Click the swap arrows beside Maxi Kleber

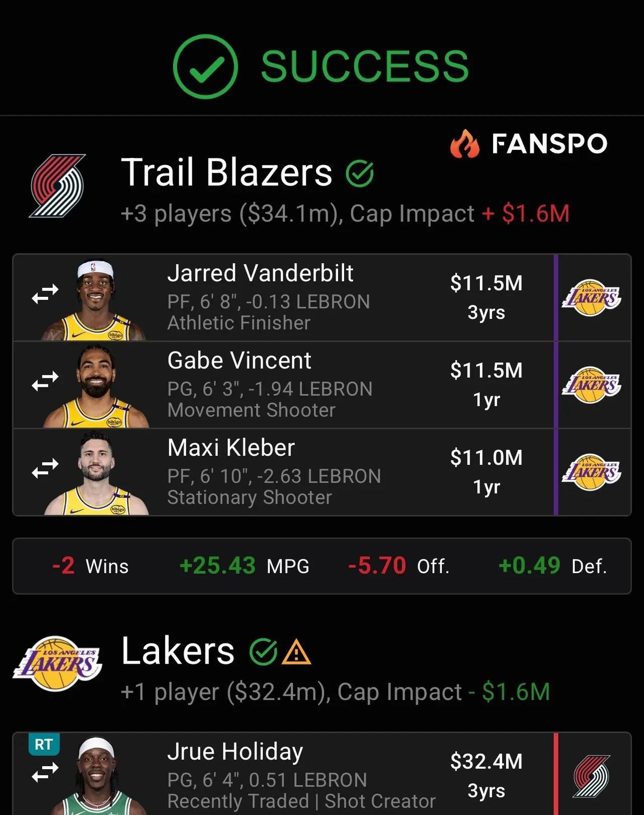pyautogui.click(x=45, y=468)
